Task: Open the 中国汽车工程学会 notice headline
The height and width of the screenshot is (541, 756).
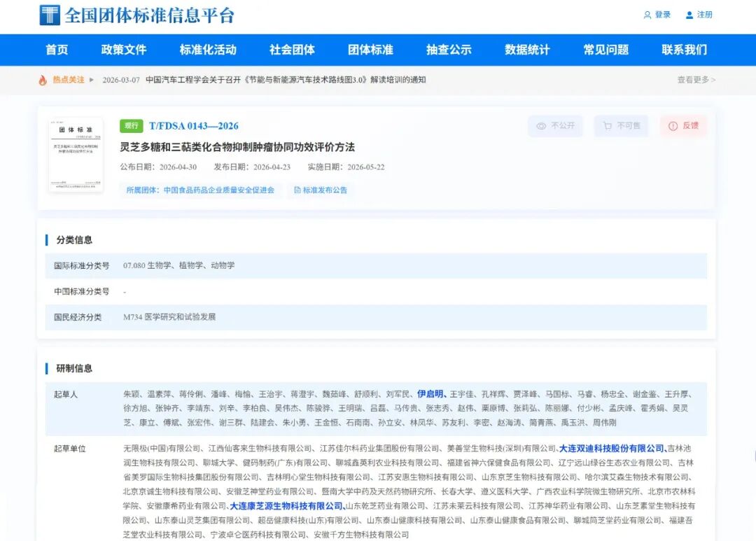Action: point(286,80)
